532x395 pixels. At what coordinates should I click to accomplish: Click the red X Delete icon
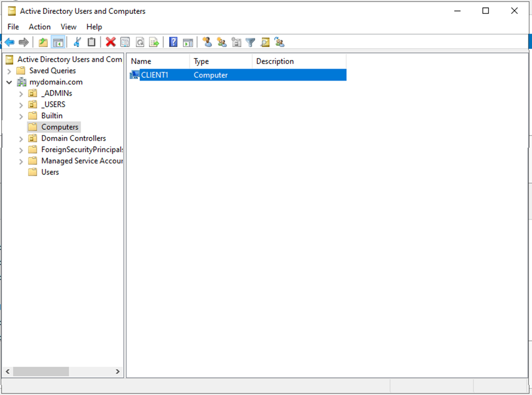111,42
